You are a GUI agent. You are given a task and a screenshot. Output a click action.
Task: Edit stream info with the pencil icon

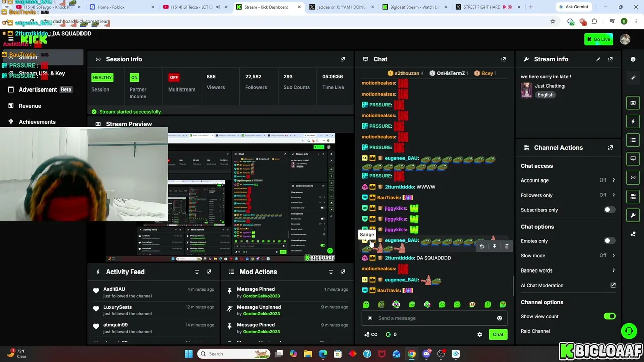pyautogui.click(x=598, y=59)
